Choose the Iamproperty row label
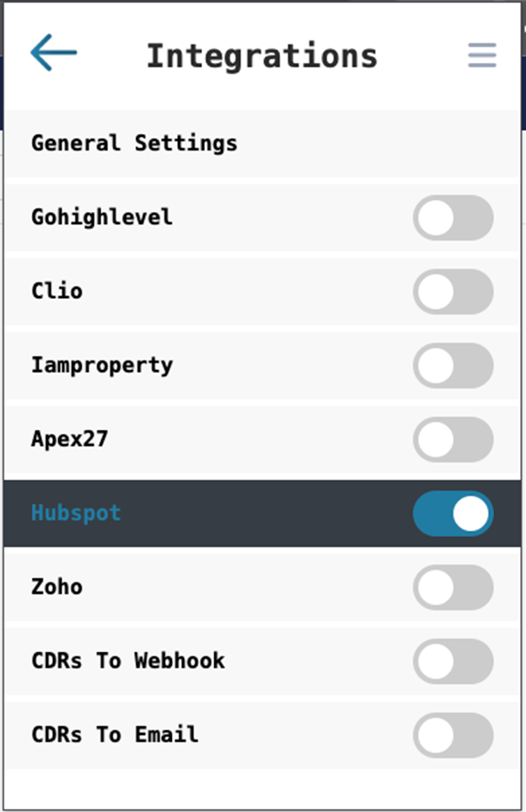Screen dimensions: 526x812 pos(101,366)
